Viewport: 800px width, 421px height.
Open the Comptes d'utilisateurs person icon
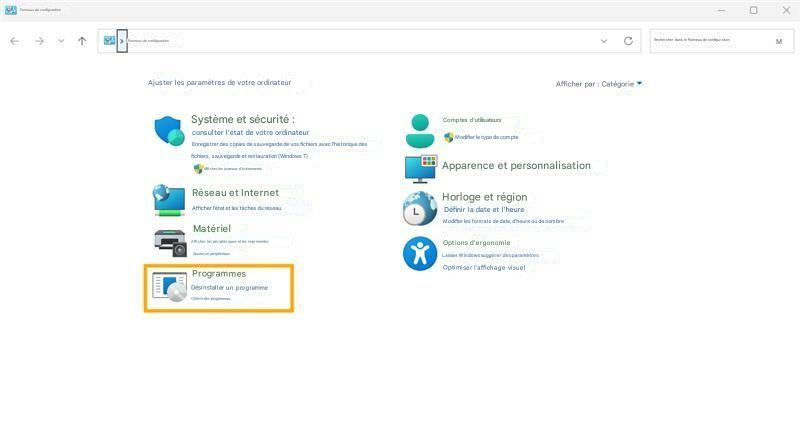click(x=420, y=131)
